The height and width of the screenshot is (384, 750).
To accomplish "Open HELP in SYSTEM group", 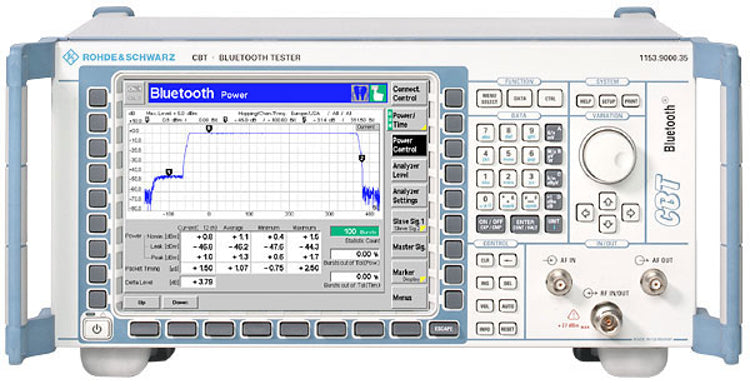I will pos(585,101).
